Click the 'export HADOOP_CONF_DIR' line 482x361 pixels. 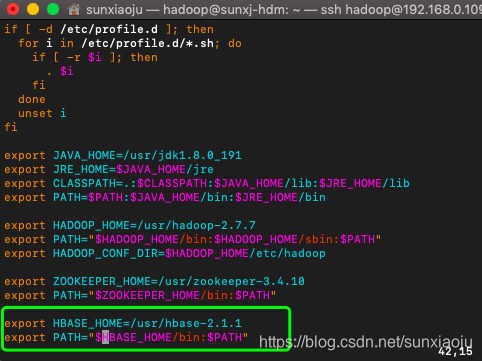tap(165, 253)
